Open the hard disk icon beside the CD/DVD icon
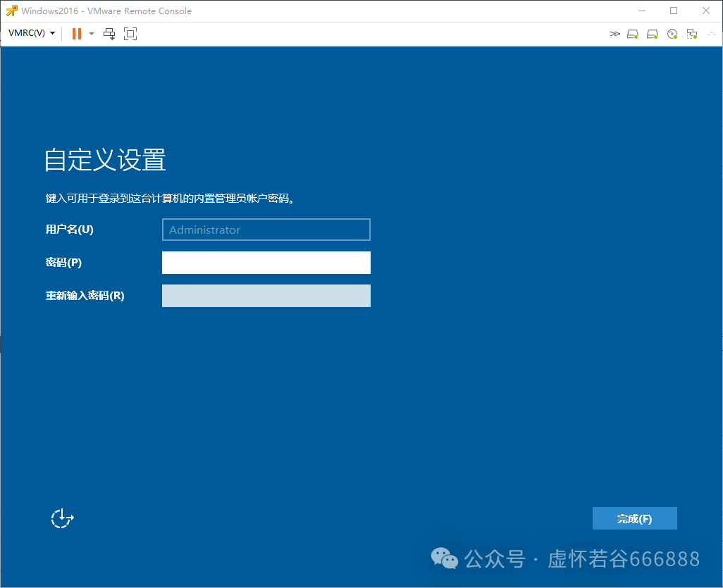The width and height of the screenshot is (723, 588). pos(653,34)
